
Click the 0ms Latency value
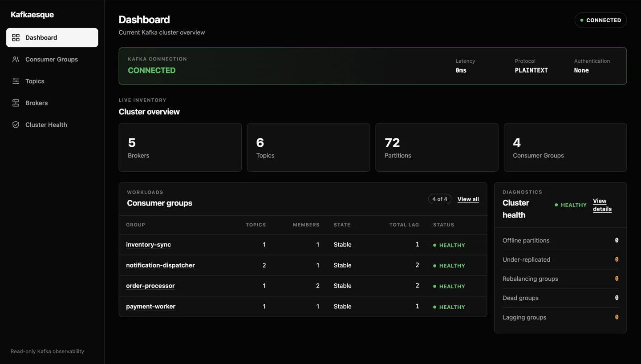click(461, 70)
